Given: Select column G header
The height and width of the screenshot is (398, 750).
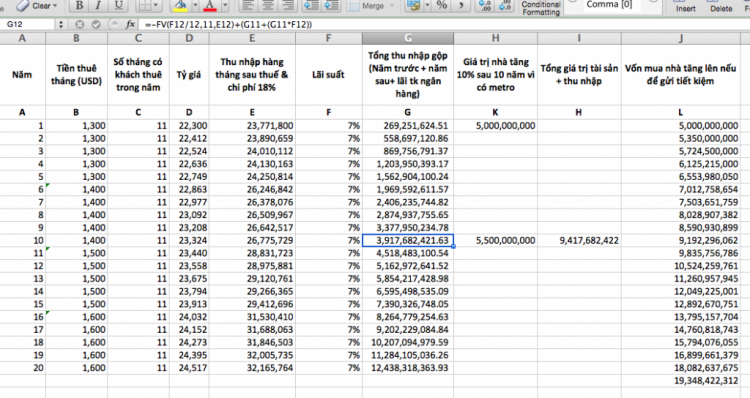Looking at the screenshot, I should point(408,38).
